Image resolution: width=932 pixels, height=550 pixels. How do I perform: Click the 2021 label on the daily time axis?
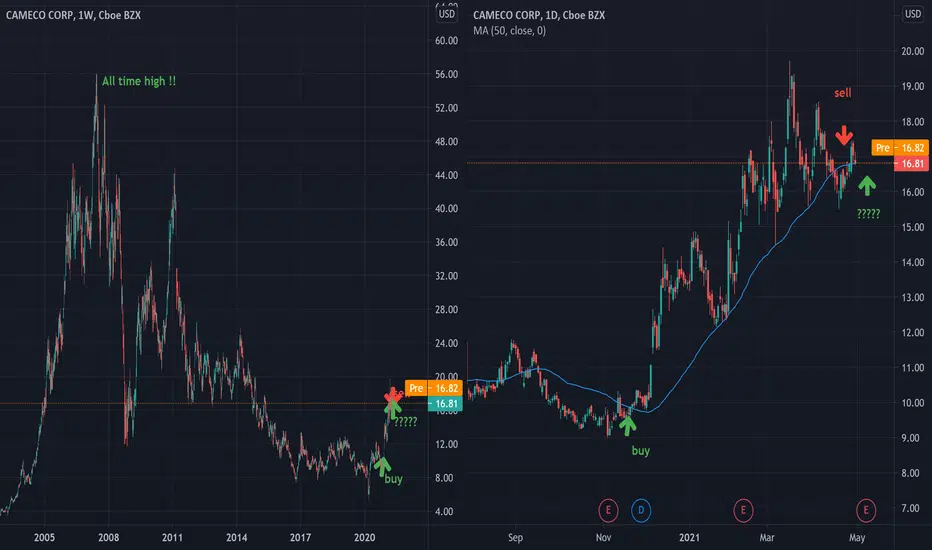689,538
